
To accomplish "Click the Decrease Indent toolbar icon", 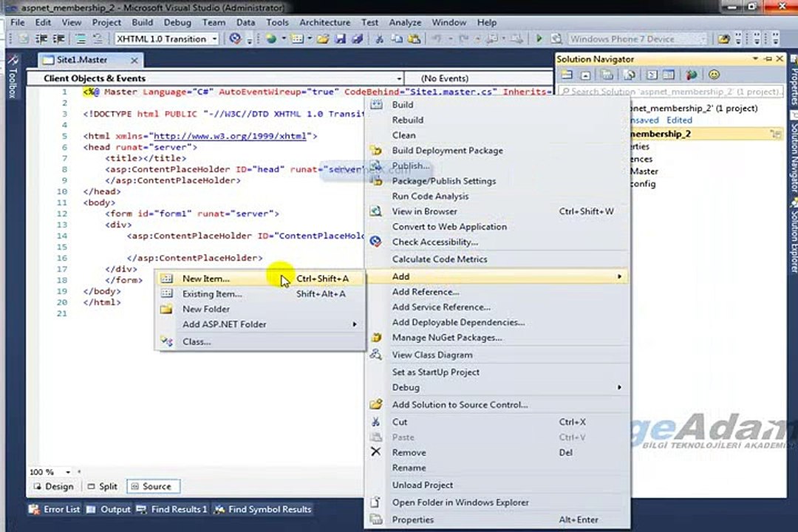I will (x=41, y=38).
